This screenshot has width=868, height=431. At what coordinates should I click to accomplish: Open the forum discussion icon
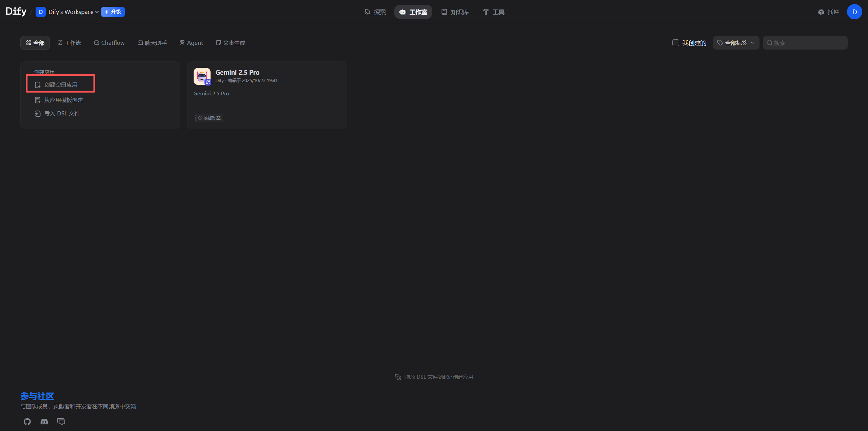[61, 421]
